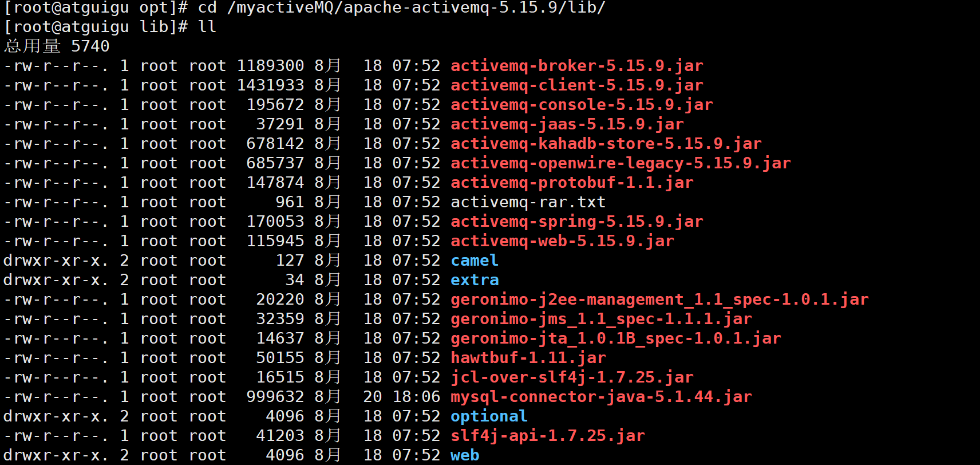Click the file size 1431933

[x=271, y=86]
